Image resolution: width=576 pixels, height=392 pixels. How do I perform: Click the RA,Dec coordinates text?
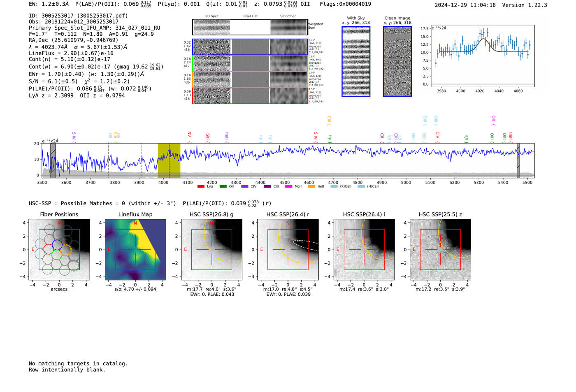pyautogui.click(x=73, y=40)
